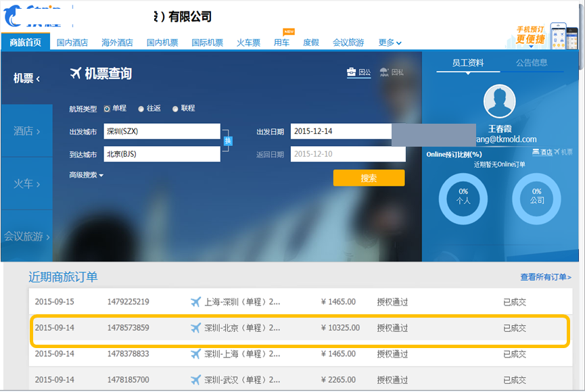Image resolution: width=585 pixels, height=392 pixels.
Task: Select the 往返 round-trip radio button
Action: tap(141, 109)
